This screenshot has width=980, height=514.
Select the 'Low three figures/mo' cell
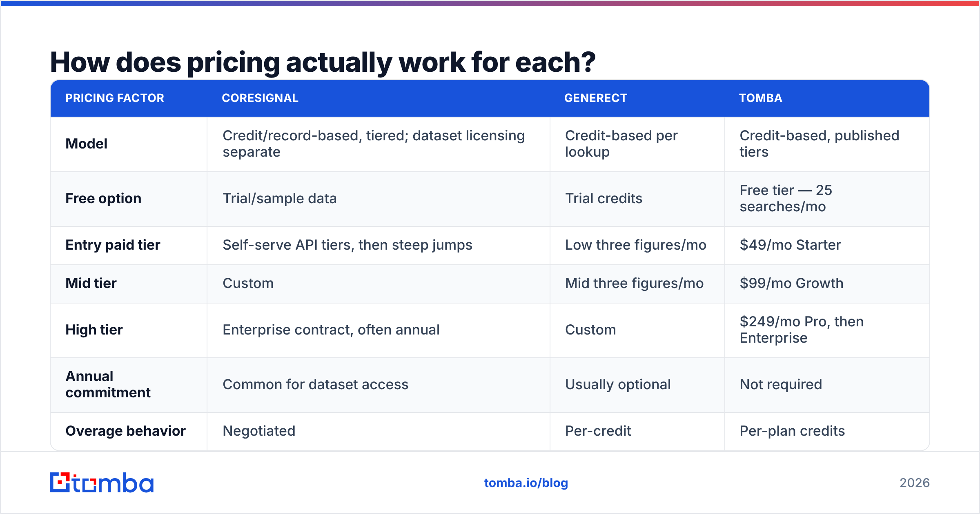(x=636, y=245)
